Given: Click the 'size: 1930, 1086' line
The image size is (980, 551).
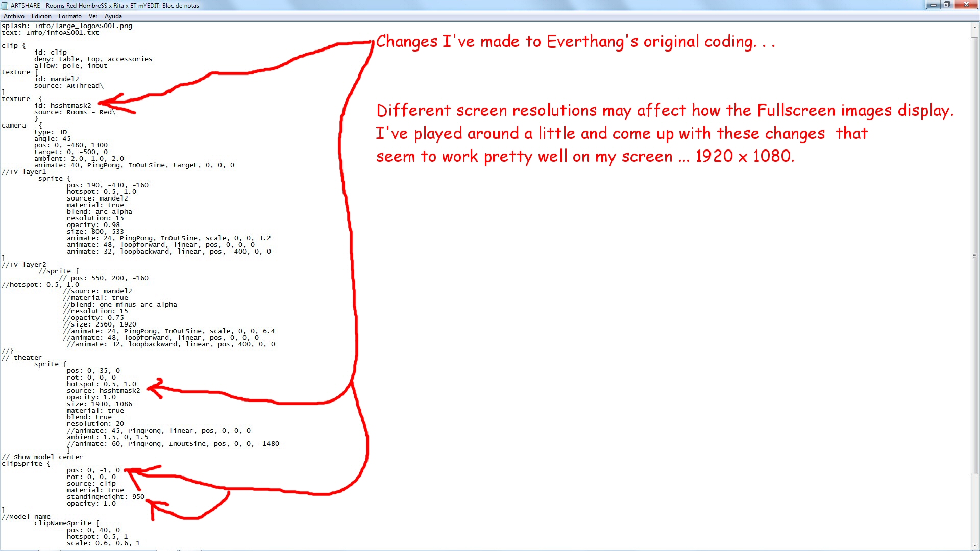Looking at the screenshot, I should coord(99,404).
